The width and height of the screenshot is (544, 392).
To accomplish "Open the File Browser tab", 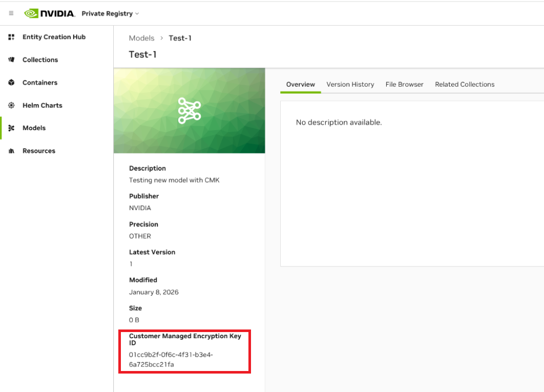I will coord(404,84).
